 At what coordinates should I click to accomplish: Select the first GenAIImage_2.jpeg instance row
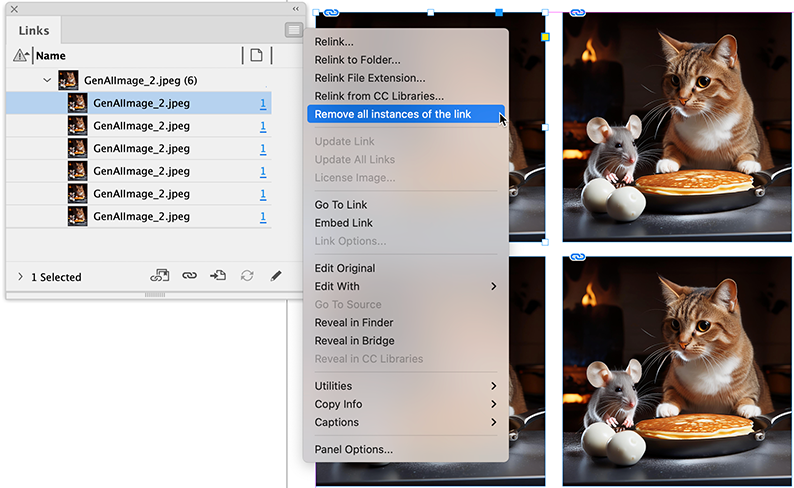pyautogui.click(x=139, y=103)
